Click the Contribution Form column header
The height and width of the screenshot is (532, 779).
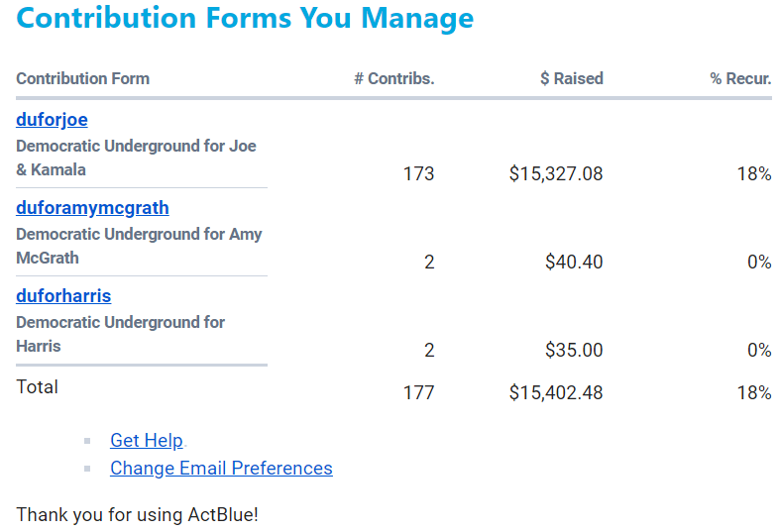pyautogui.click(x=83, y=79)
